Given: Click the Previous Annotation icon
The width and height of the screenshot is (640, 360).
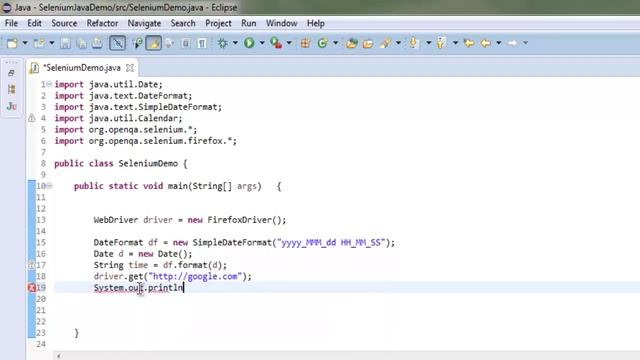Looking at the screenshot, I should (441, 43).
